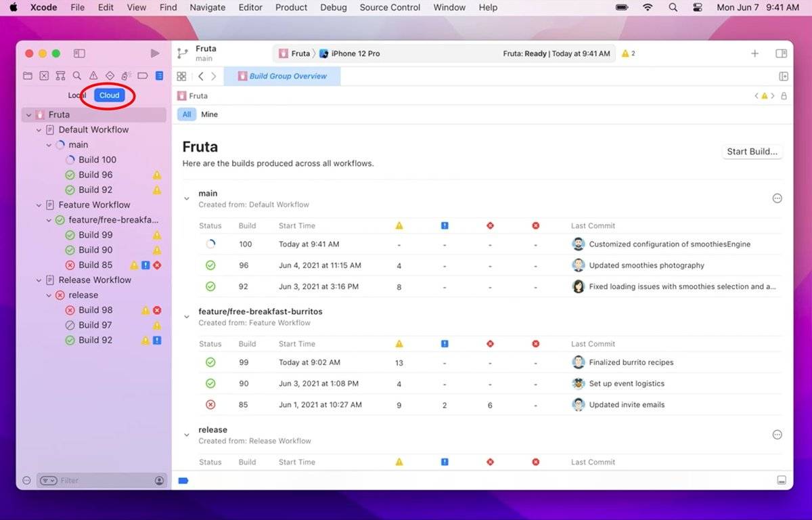Image resolution: width=812 pixels, height=520 pixels.
Task: Open the Library with the plus icon
Action: [754, 53]
